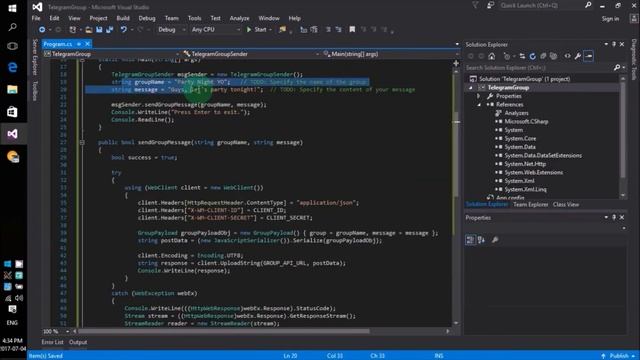The image size is (640, 360).
Task: Click the Collapse All icon in Solution Explorer
Action: coord(543,56)
